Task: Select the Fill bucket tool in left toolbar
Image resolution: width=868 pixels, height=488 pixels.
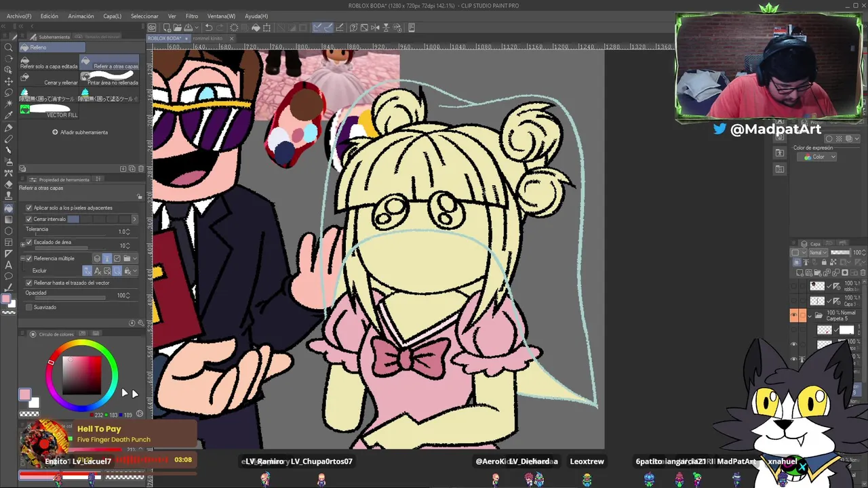Action: click(x=9, y=208)
